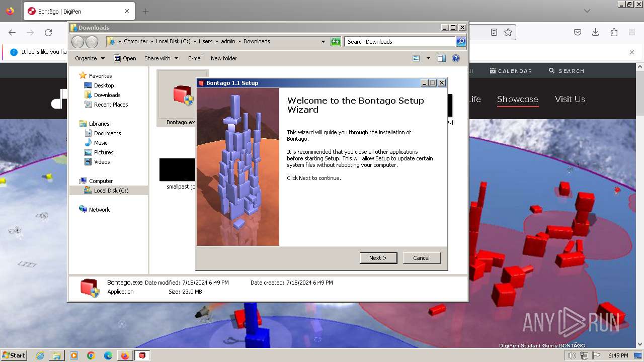Reload the Firefox page

pyautogui.click(x=48, y=32)
